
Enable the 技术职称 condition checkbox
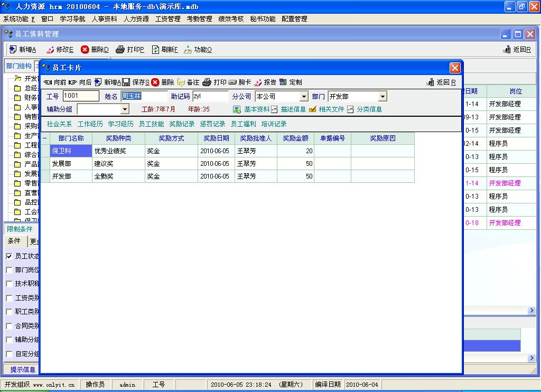pyautogui.click(x=9, y=284)
